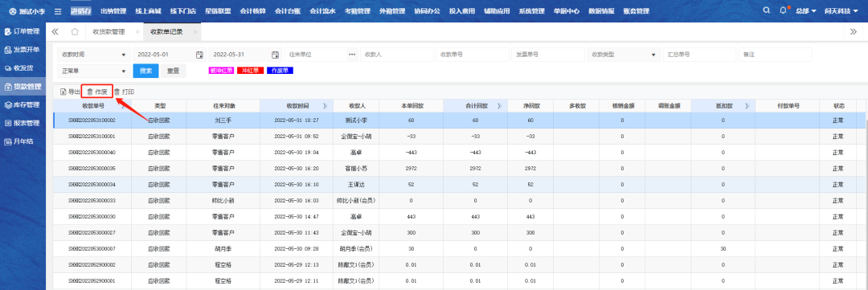Click the hamburger menu icon beside 测试小李
Screen dimensions: 868x290
pos(58,11)
